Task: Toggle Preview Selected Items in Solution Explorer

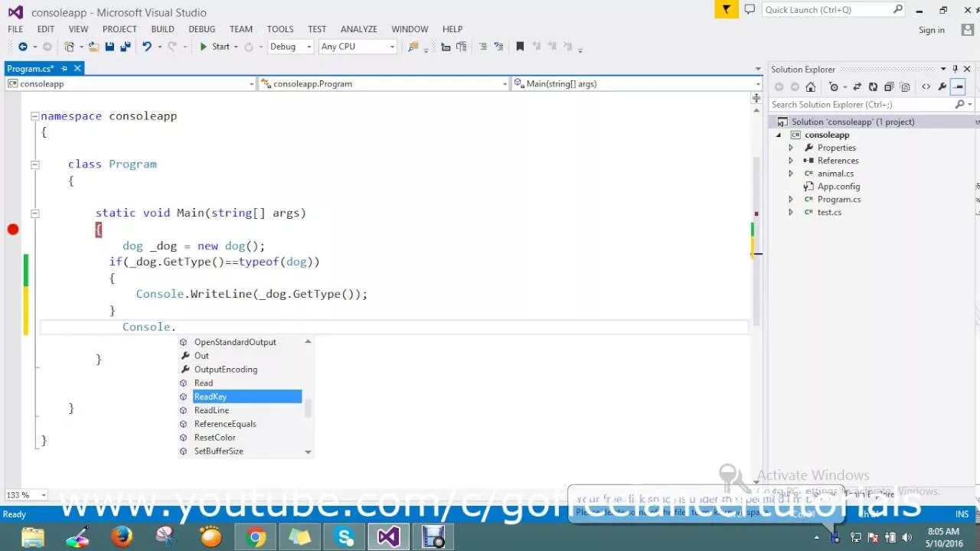Action: (958, 86)
